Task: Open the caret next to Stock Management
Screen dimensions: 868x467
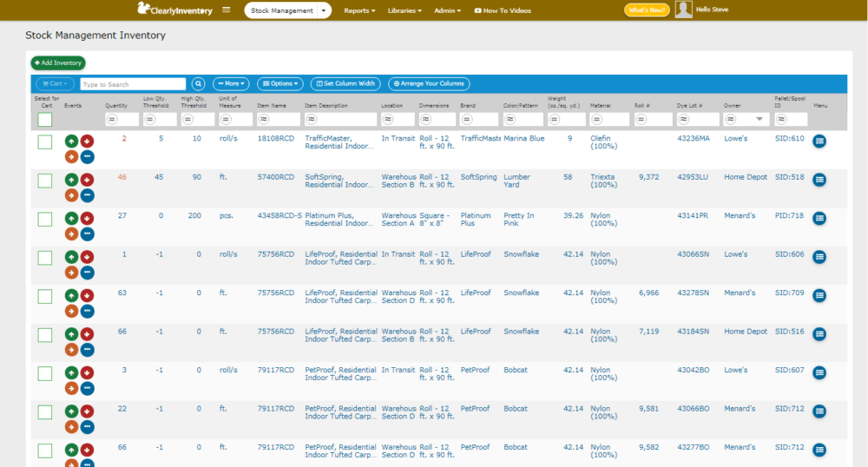Action: (x=324, y=10)
